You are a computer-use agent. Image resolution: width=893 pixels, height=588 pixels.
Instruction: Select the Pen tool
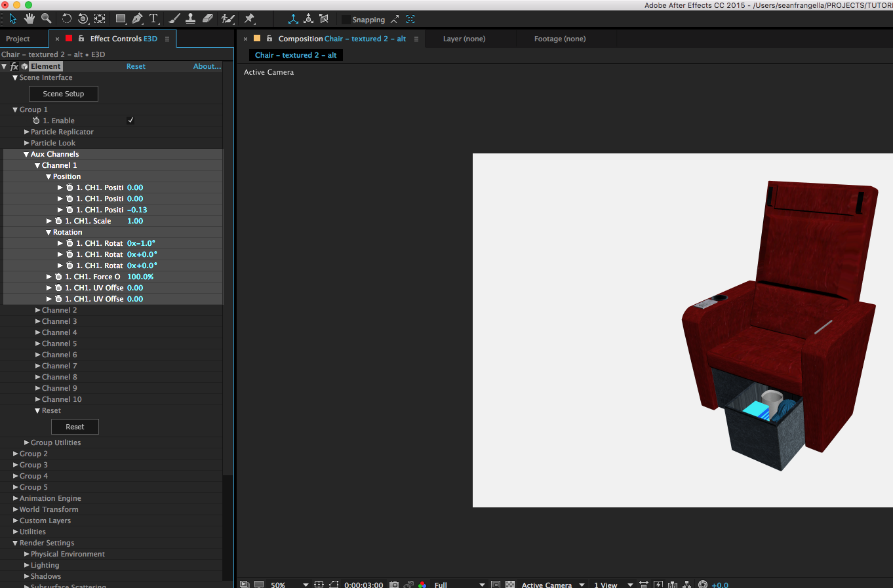137,18
